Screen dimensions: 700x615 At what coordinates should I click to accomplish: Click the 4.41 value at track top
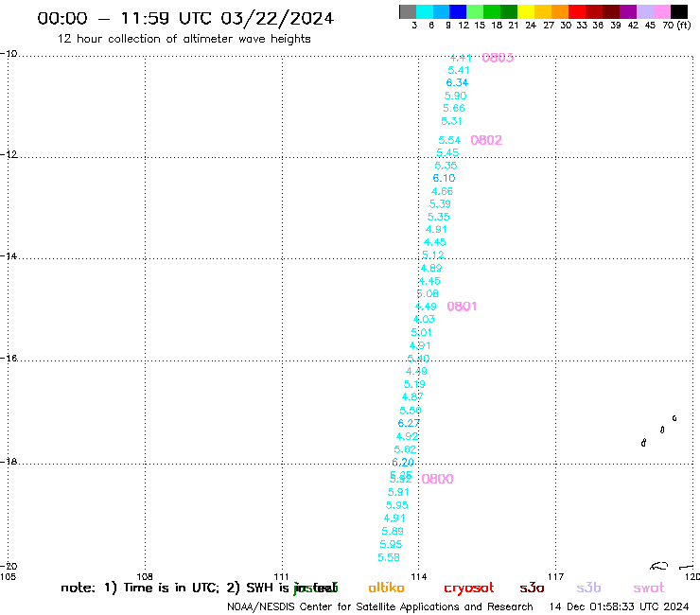[x=461, y=58]
